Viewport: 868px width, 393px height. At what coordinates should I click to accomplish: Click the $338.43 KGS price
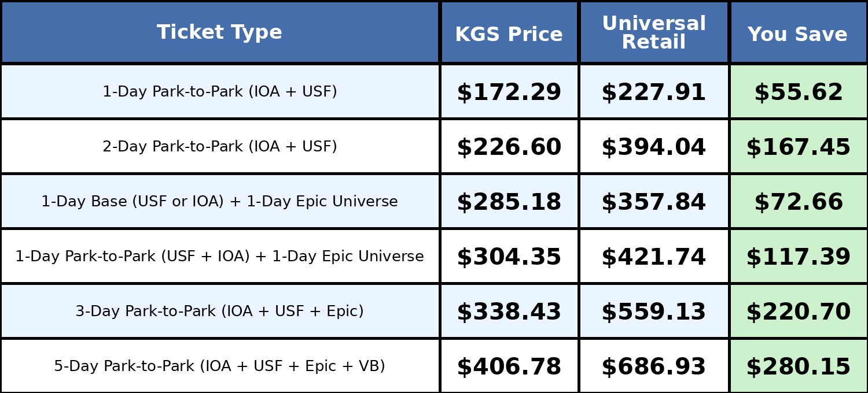point(509,312)
